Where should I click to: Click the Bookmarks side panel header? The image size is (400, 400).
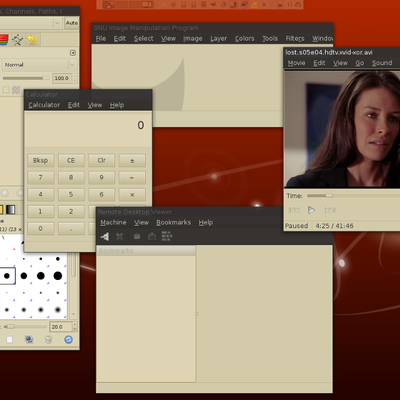[x=146, y=251]
